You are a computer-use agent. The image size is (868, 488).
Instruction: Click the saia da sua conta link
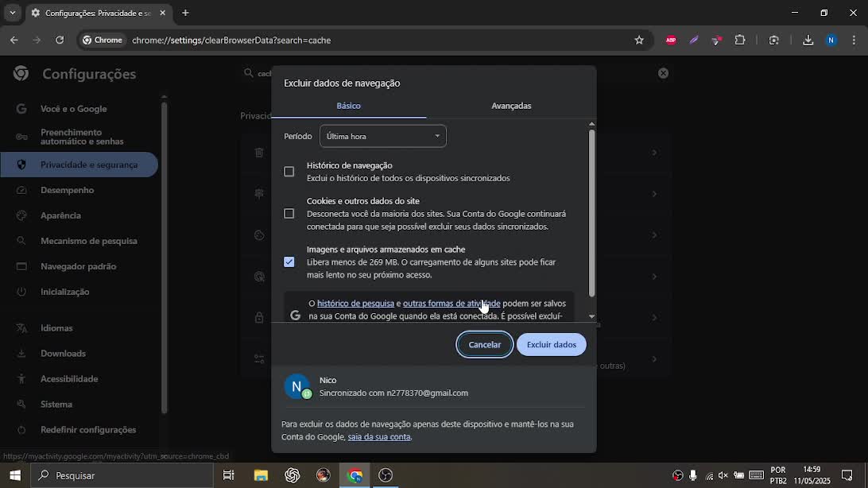pos(379,436)
